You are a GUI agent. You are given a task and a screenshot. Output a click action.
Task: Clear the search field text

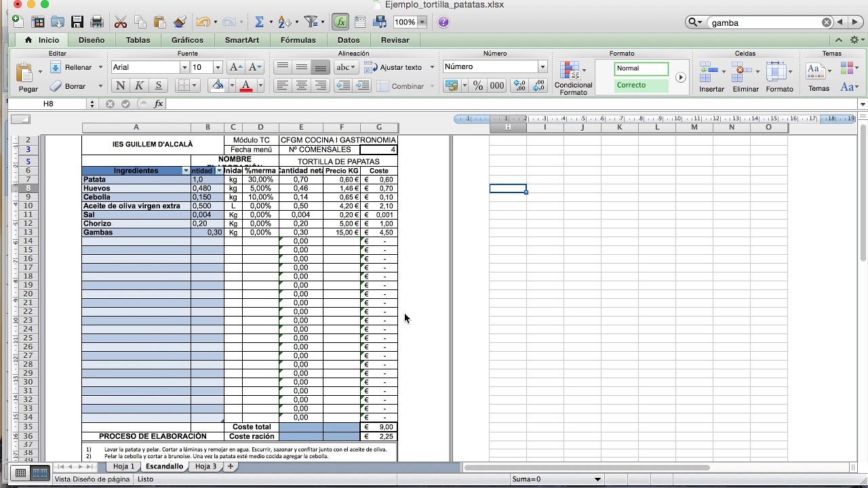[x=827, y=22]
